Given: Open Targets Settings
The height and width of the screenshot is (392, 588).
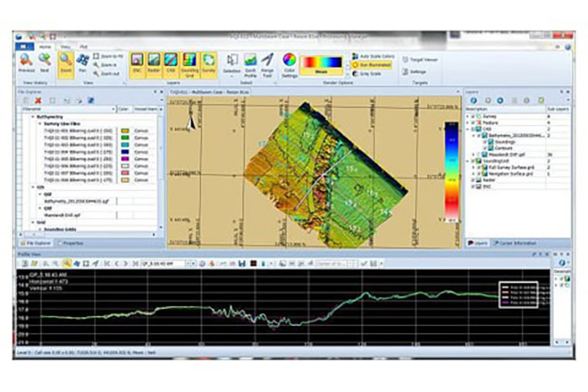Looking at the screenshot, I should [414, 72].
